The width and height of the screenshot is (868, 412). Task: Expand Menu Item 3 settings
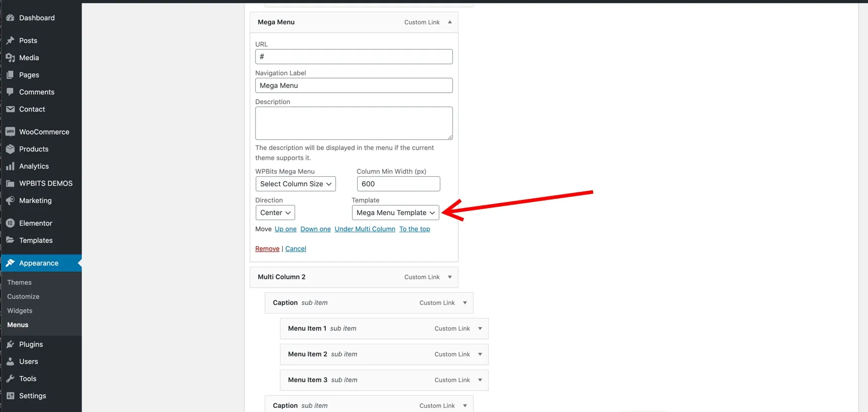(x=480, y=380)
